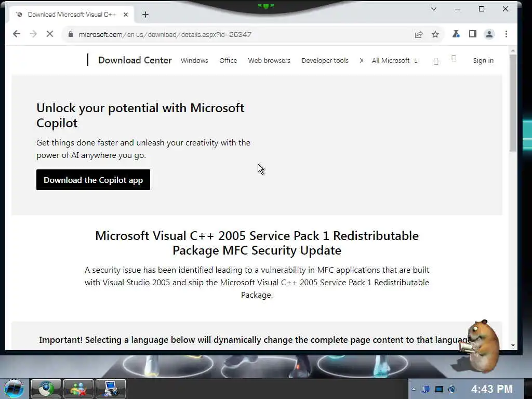Viewport: 532px width, 399px height.
Task: Show hidden system tray icons
Action: coord(414,389)
